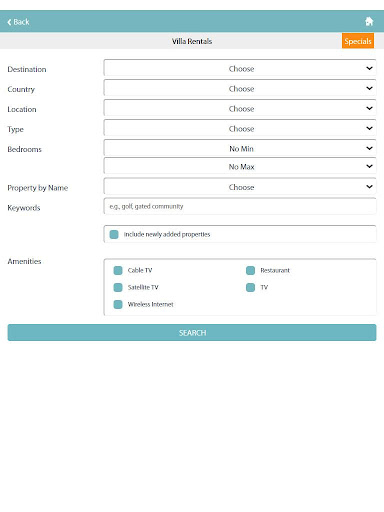Check the TV amenity box
384x512 pixels.
pos(250,287)
